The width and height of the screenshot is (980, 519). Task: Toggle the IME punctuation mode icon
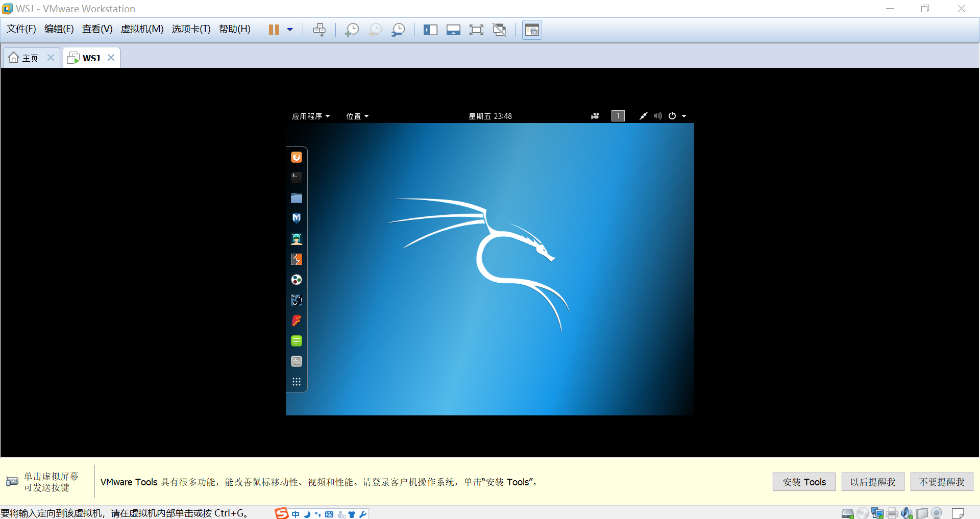tap(318, 514)
